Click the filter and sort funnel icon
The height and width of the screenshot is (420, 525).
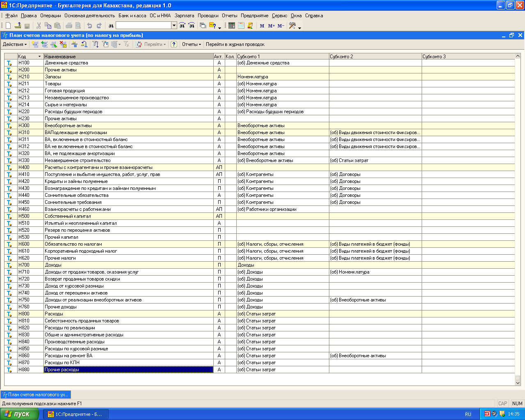(96, 44)
